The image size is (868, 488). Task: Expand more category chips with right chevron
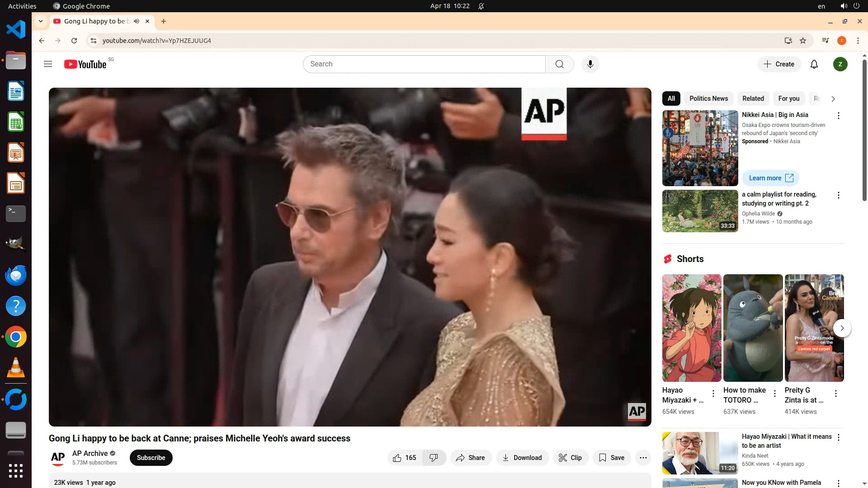click(x=833, y=99)
